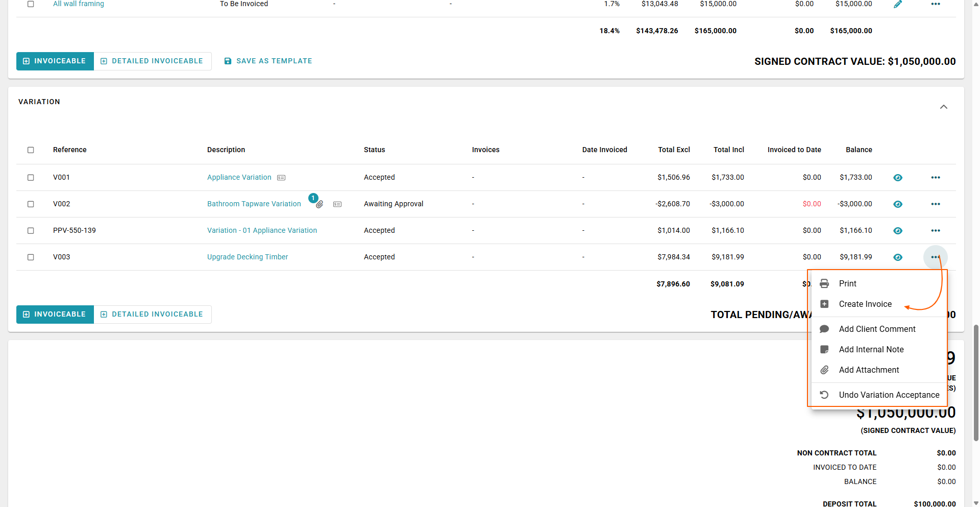Click the Balance column header

pyautogui.click(x=859, y=150)
